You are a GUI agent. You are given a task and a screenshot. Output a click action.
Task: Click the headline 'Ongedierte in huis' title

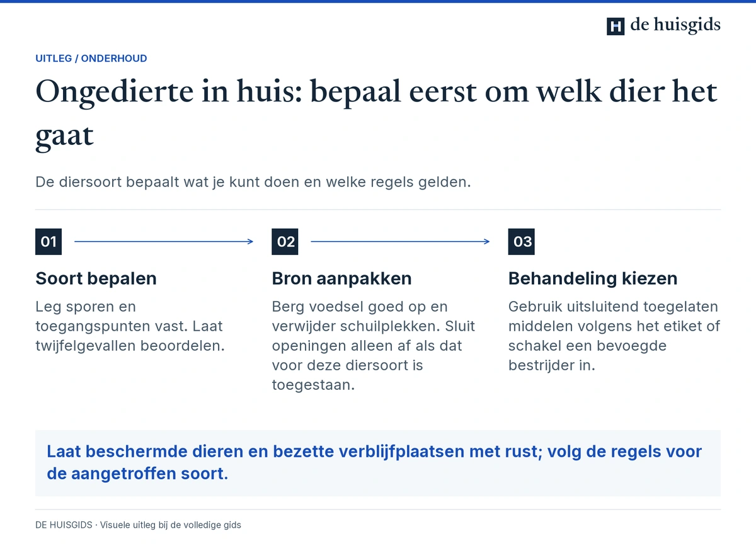point(377,113)
